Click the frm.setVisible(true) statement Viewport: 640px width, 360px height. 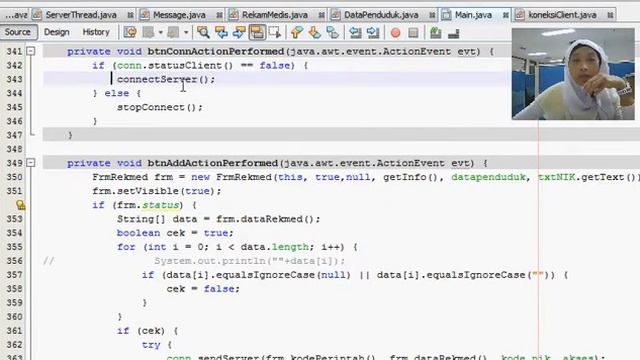coord(157,191)
